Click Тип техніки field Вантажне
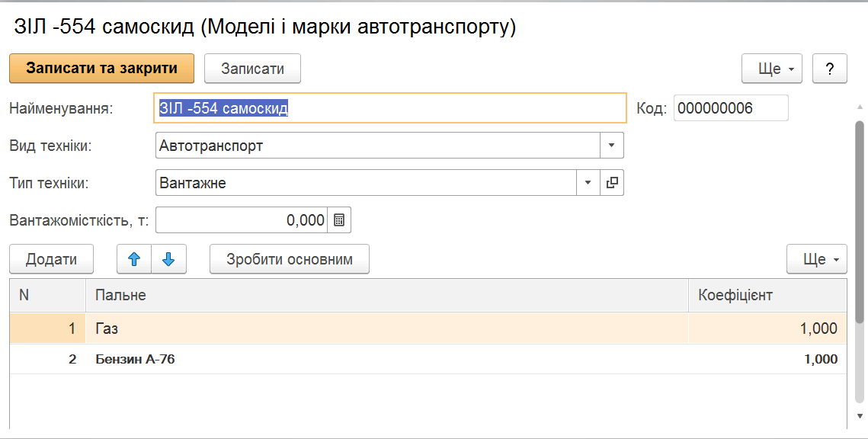 367,183
